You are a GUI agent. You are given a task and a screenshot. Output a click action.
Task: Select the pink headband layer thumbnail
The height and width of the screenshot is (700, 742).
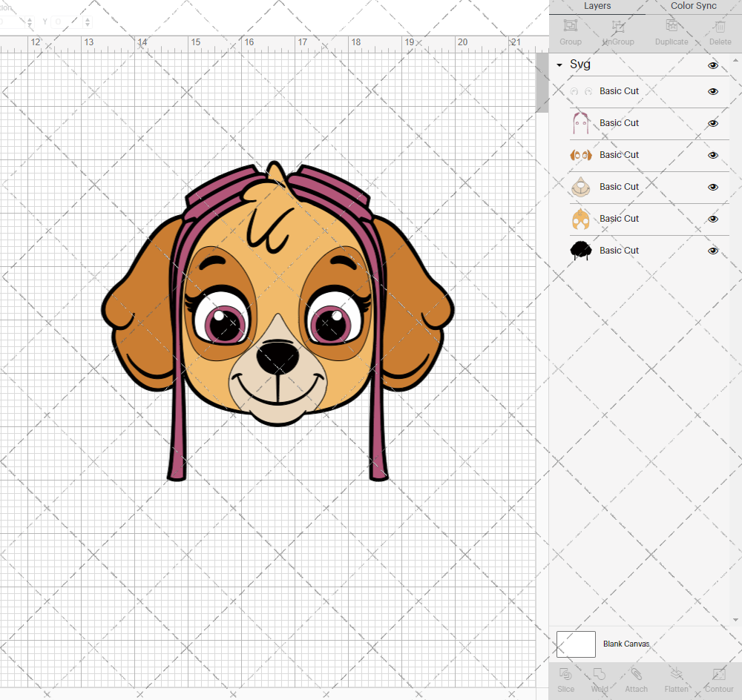[581, 123]
